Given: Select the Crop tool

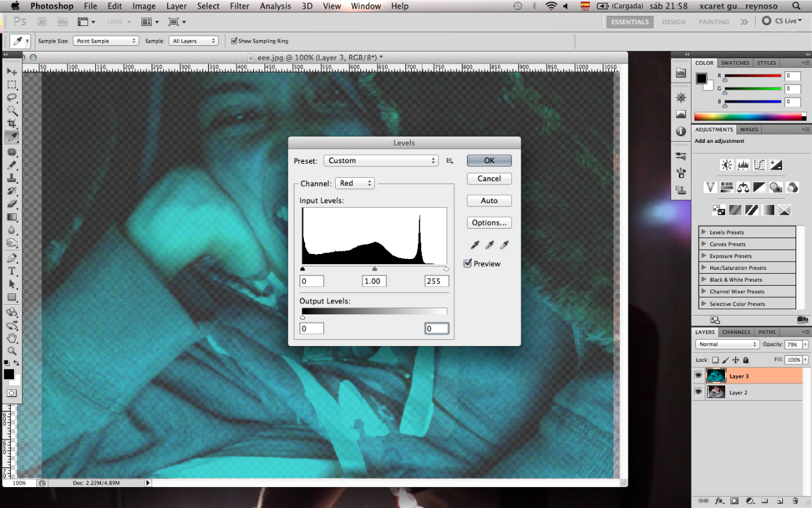Looking at the screenshot, I should pyautogui.click(x=12, y=123).
